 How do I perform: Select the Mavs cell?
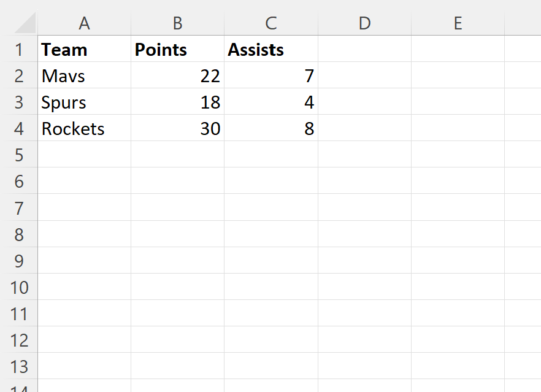coord(84,76)
